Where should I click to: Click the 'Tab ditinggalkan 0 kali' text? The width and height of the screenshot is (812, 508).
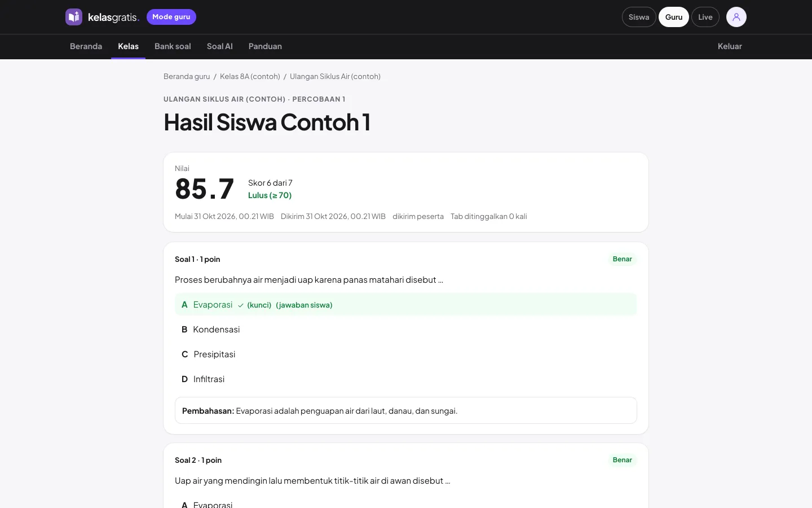tap(489, 216)
